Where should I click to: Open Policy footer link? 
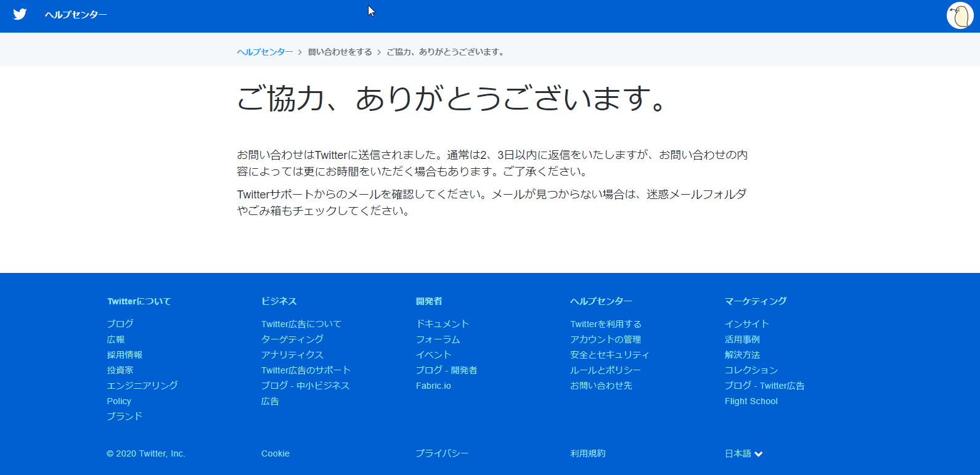click(119, 401)
